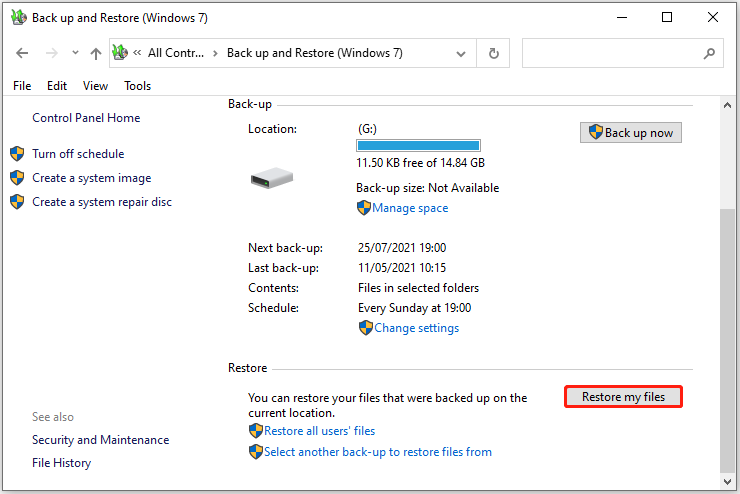Click the shield beside Turn off schedule
Screen dimensions: 740x494
17,153
